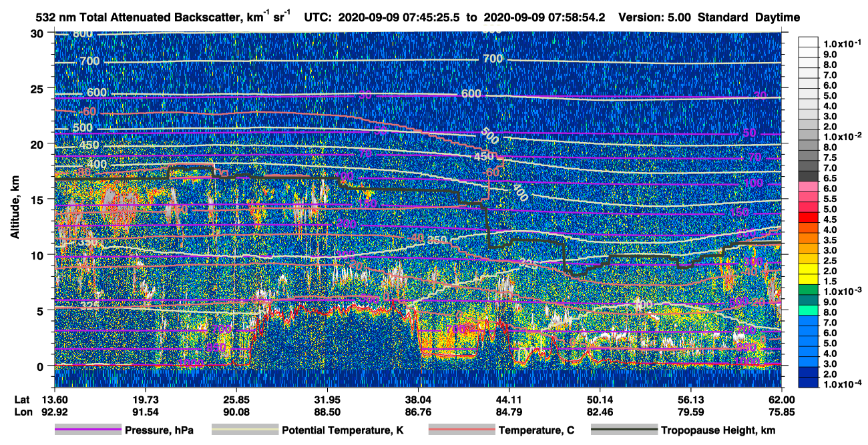The width and height of the screenshot is (868, 445).
Task: Click longitude value '75.85'
Action: [781, 412]
